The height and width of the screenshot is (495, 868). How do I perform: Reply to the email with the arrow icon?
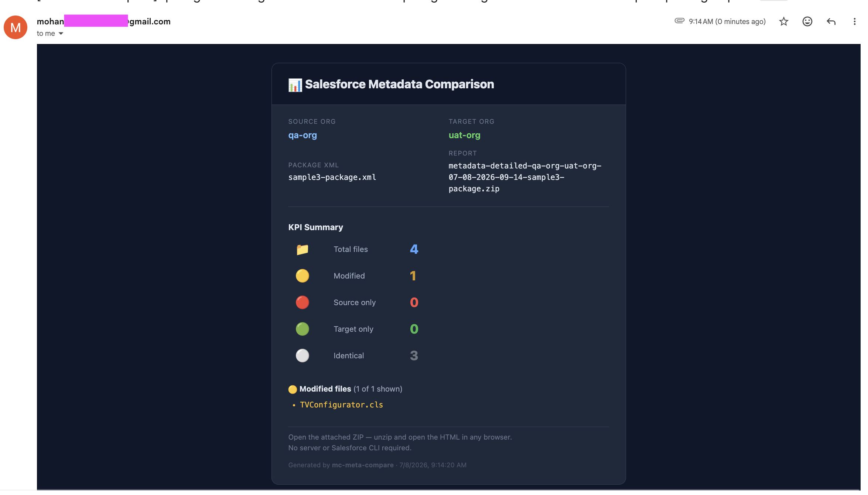pos(831,21)
